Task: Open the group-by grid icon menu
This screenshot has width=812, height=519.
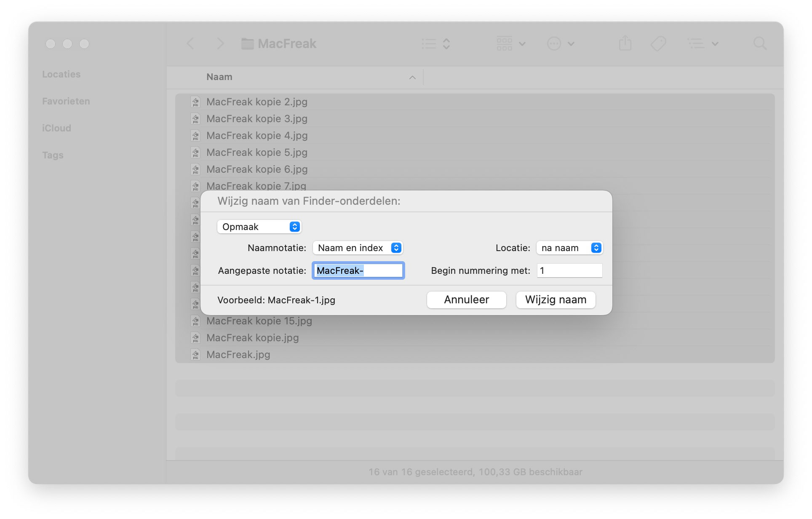Action: pyautogui.click(x=504, y=43)
